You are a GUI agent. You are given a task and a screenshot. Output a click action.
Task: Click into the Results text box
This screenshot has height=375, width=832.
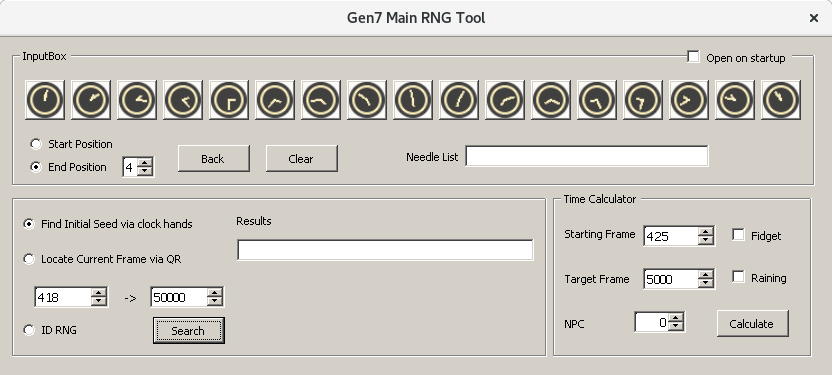pyautogui.click(x=385, y=250)
